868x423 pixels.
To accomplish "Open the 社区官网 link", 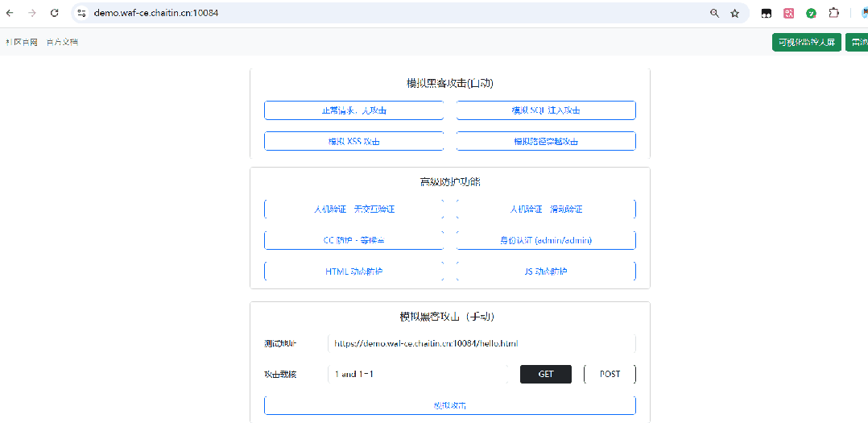I will (x=22, y=42).
